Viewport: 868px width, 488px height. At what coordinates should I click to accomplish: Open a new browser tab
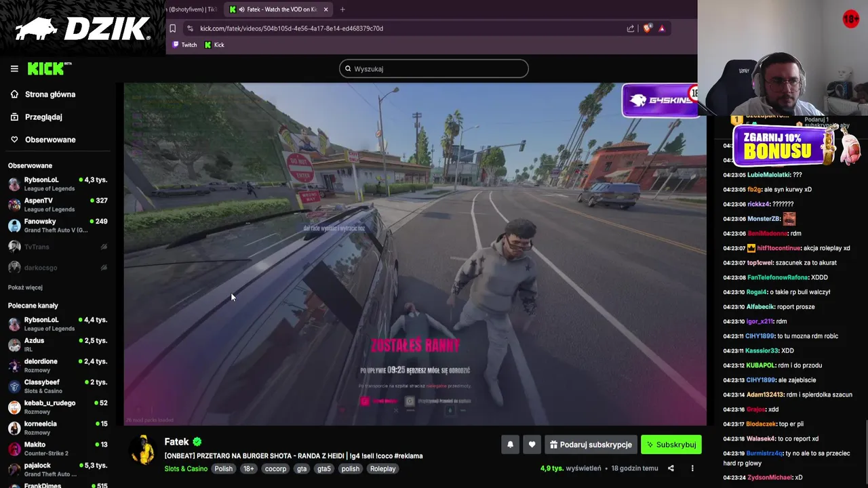pos(342,9)
